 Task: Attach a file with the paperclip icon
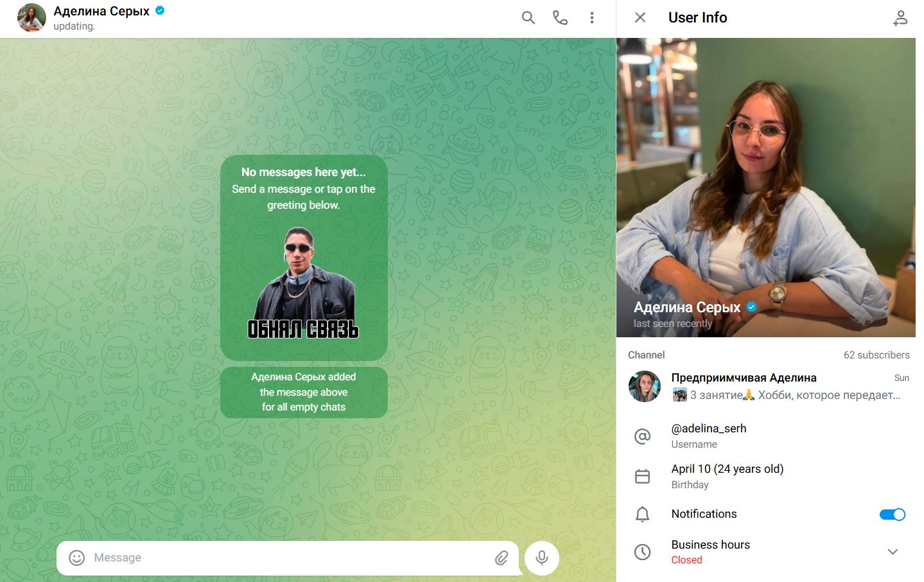click(x=501, y=558)
